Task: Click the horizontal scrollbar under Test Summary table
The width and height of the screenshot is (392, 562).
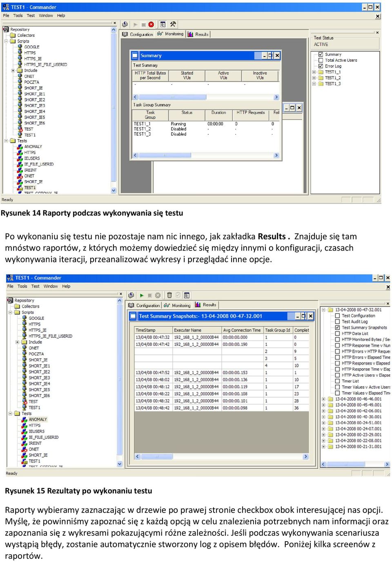Action: pyautogui.click(x=206, y=97)
